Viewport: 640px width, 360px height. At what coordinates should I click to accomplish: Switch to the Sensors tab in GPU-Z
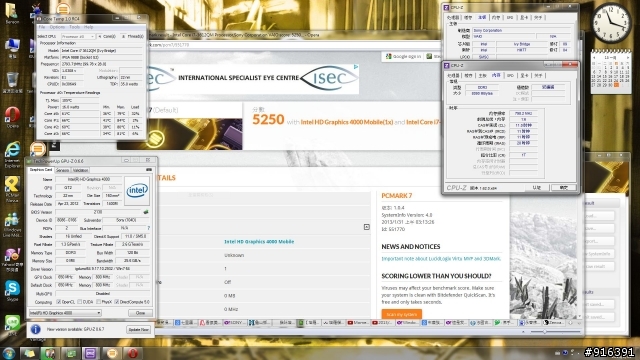(62, 170)
